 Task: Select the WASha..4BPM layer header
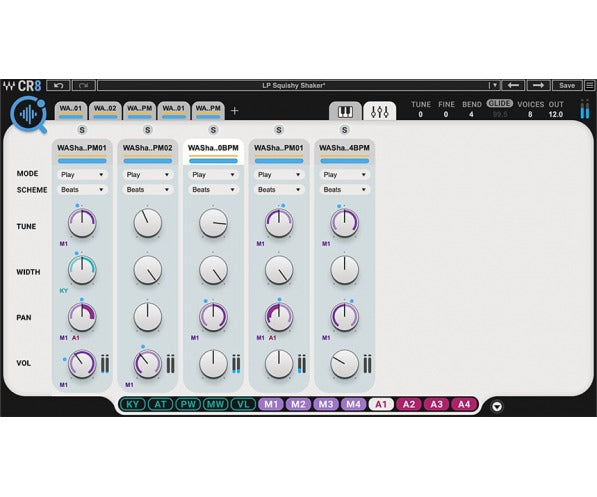345,152
